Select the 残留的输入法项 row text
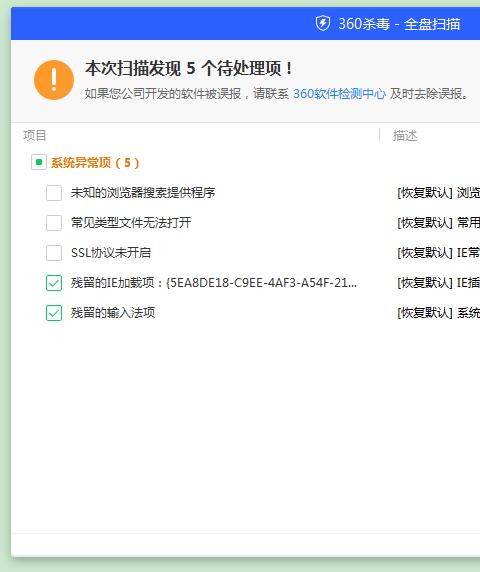The image size is (480, 572). [113, 313]
